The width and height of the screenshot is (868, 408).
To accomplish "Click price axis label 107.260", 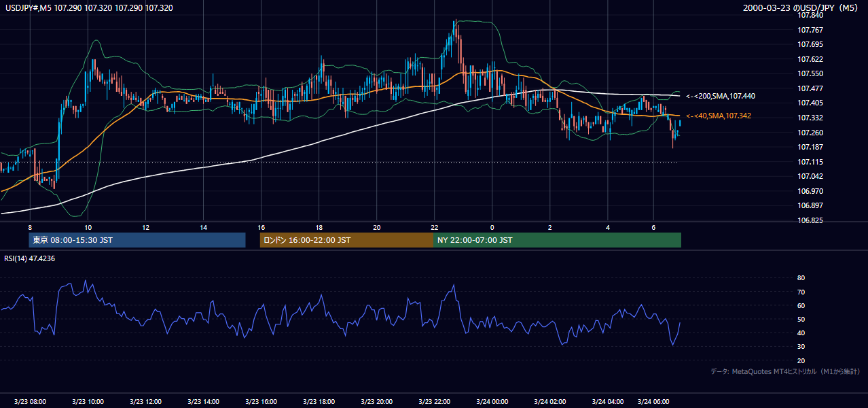I will pyautogui.click(x=810, y=133).
